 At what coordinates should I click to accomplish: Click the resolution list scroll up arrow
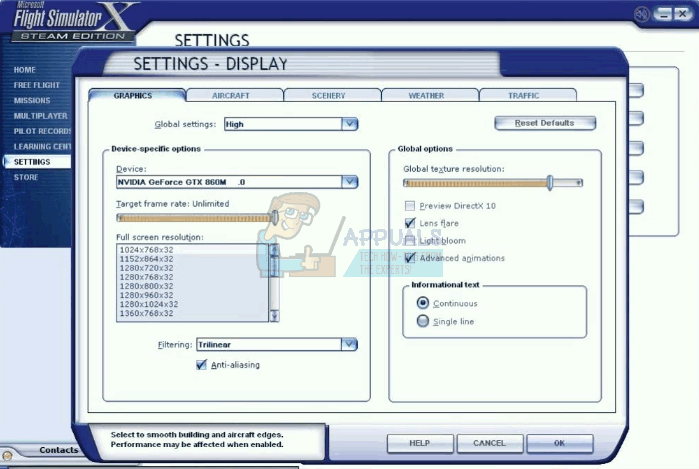coord(274,250)
